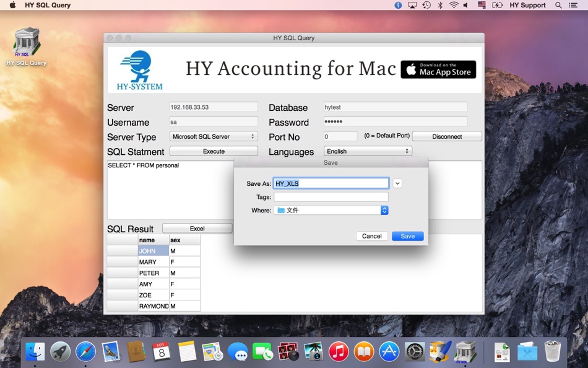Open Mail stamp icon in dock
588x368 pixels.
[111, 352]
